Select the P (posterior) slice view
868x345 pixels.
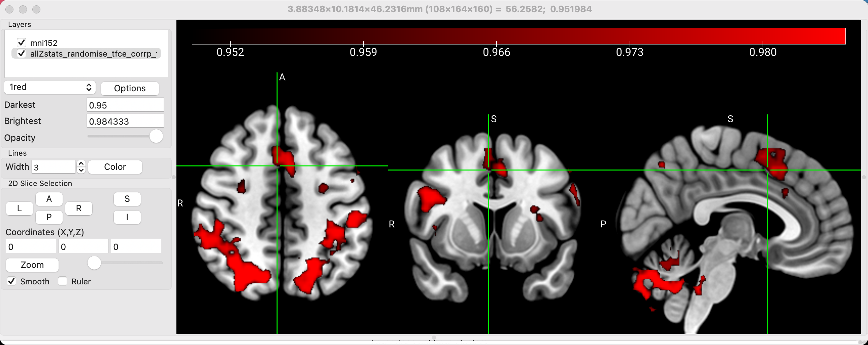pos(49,217)
